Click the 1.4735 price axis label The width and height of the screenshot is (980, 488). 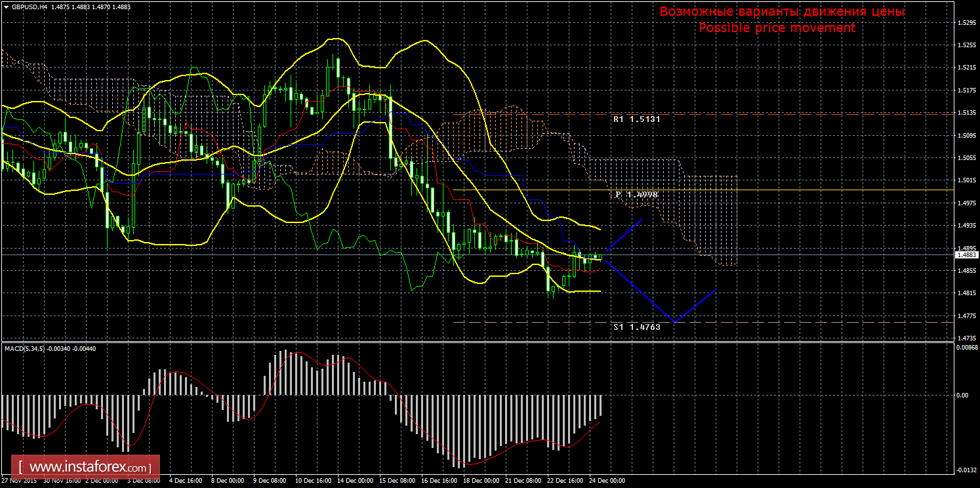pos(966,338)
